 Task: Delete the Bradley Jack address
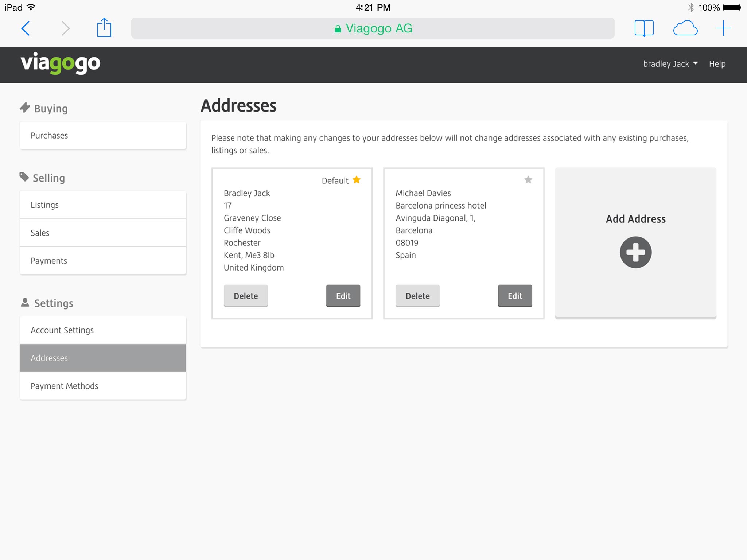coord(246,296)
